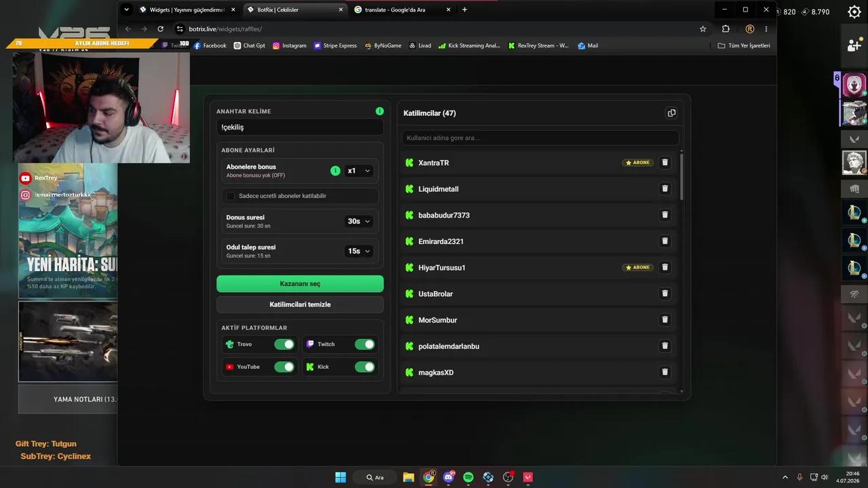Open Facebook bookmark
The width and height of the screenshot is (868, 488).
pos(210,45)
